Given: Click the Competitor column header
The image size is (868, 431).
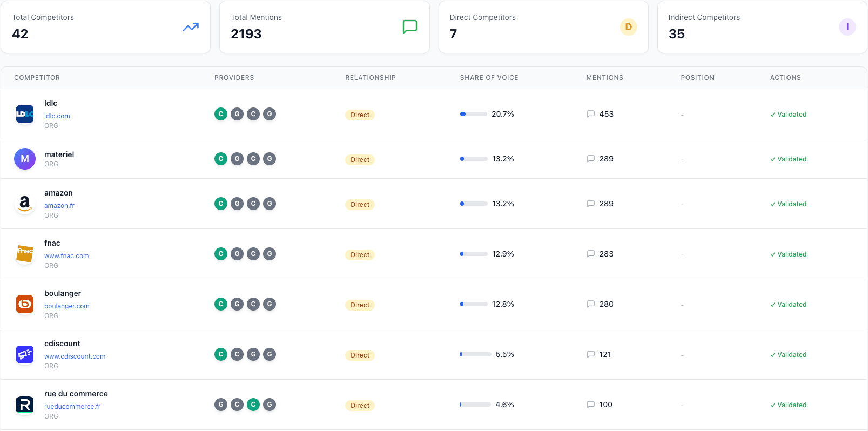Looking at the screenshot, I should pyautogui.click(x=37, y=78).
